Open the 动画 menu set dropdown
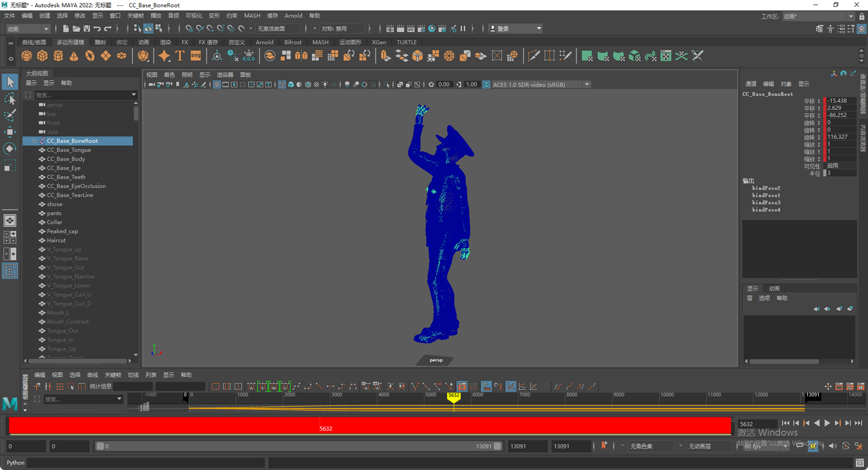 (28, 28)
